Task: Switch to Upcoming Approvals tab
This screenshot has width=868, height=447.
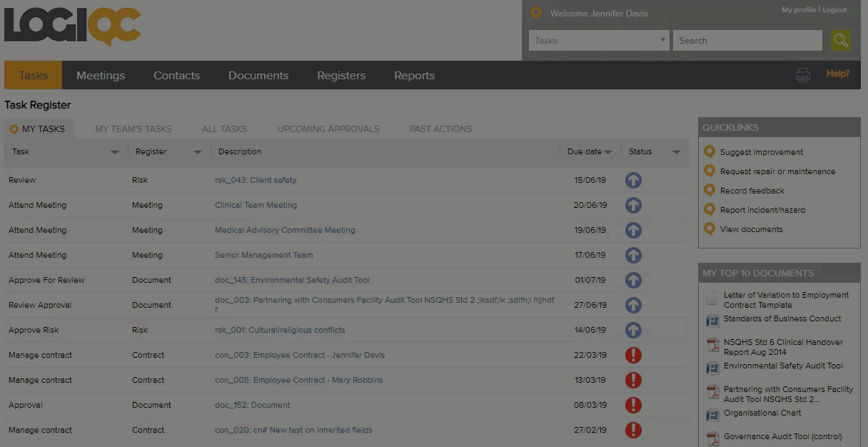Action: click(x=328, y=129)
